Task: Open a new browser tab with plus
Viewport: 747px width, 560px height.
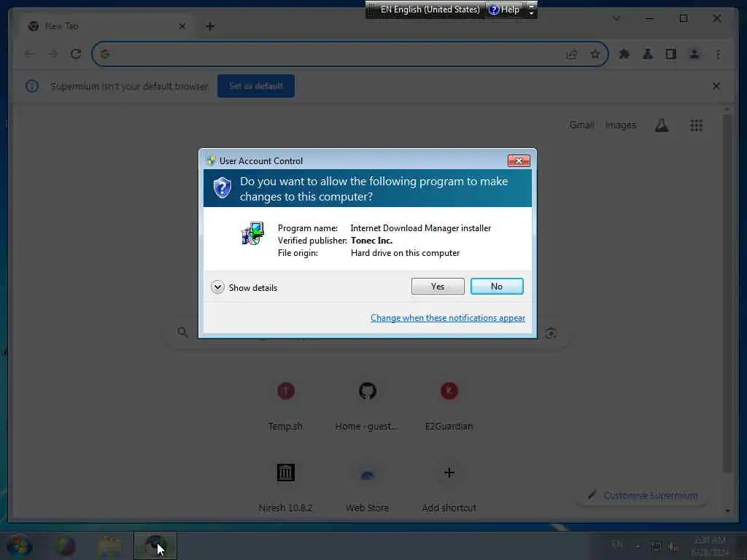Action: 209,26
